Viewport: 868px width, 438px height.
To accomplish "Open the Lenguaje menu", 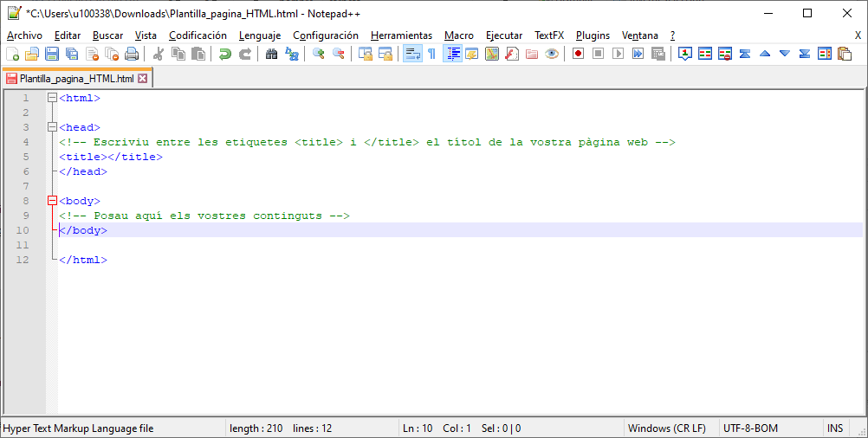I will click(x=260, y=35).
